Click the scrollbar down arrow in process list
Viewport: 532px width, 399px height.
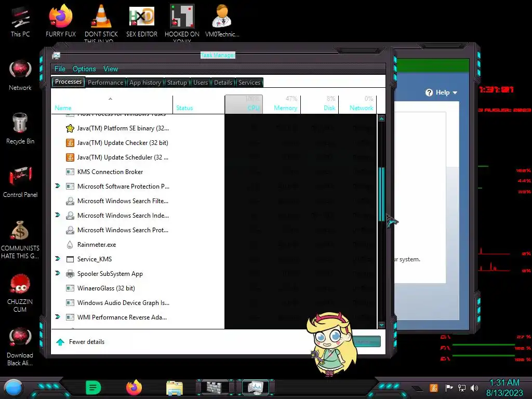[x=381, y=325]
